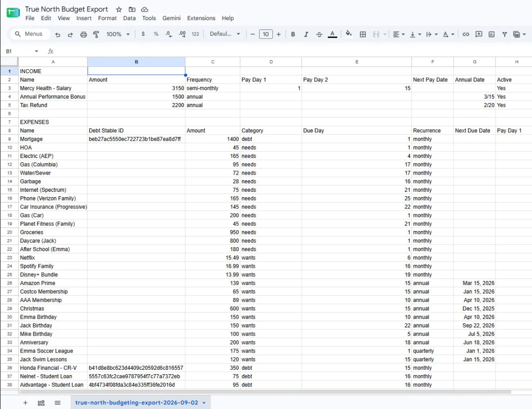Image resolution: width=532 pixels, height=409 pixels.
Task: Open the Data menu
Action: click(129, 18)
